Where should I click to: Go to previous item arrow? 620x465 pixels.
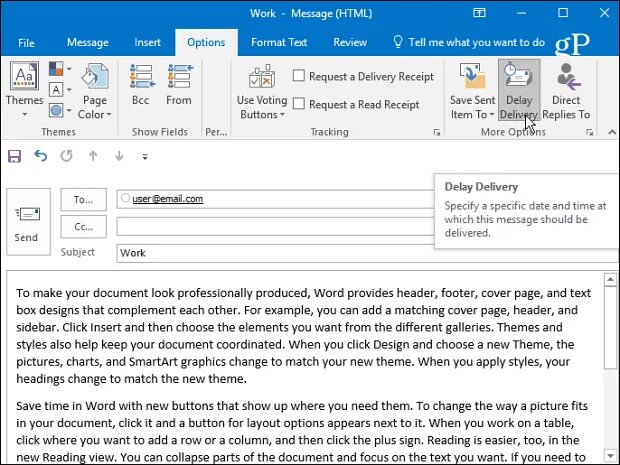[x=93, y=156]
